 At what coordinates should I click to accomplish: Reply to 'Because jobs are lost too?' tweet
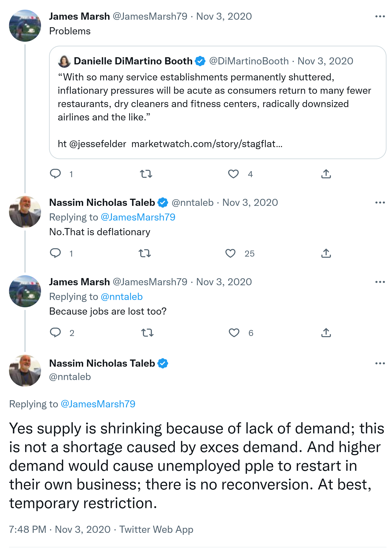point(55,332)
